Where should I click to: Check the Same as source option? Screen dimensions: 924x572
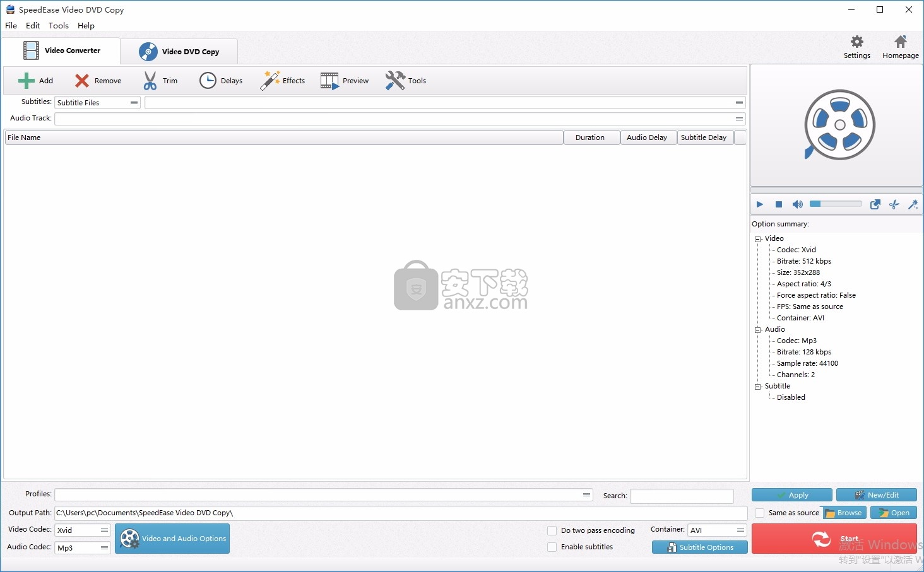tap(760, 513)
